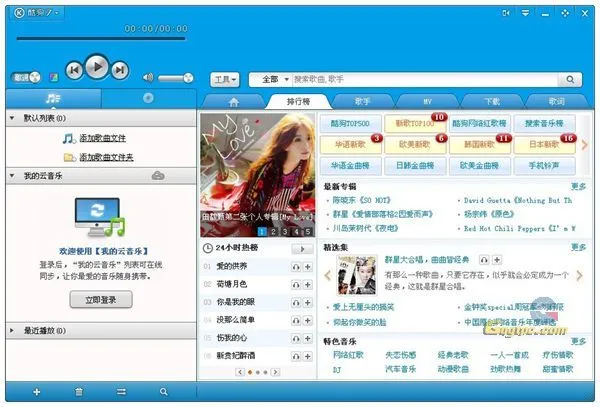Listen to song 荷塘月色
Screen dimensions: 600x407
point(296,285)
